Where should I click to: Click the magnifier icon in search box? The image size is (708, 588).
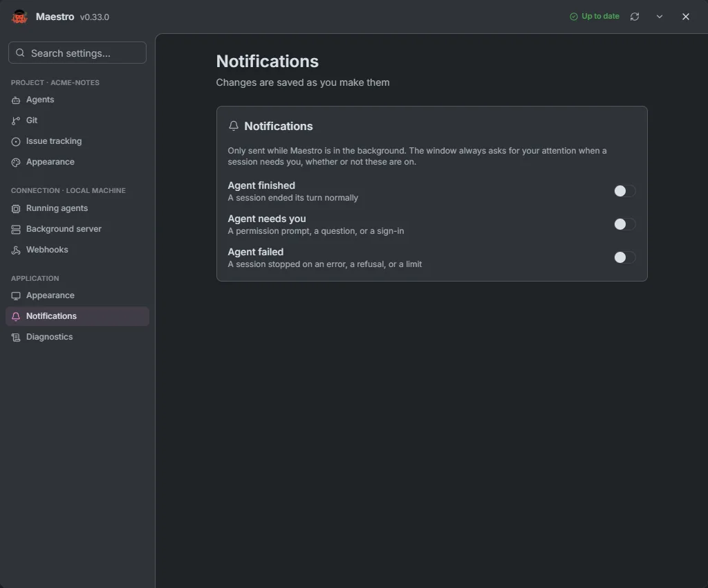click(20, 53)
